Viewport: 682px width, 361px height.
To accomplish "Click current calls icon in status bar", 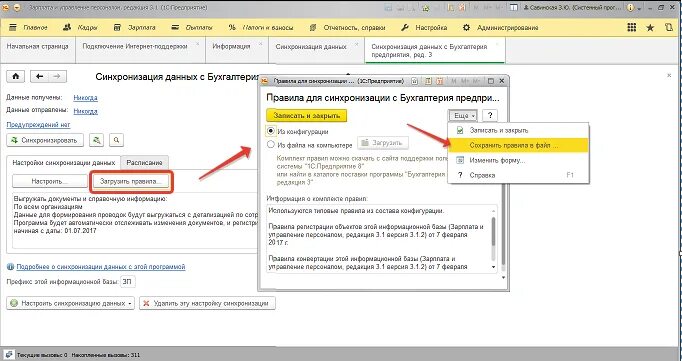I will (9, 355).
